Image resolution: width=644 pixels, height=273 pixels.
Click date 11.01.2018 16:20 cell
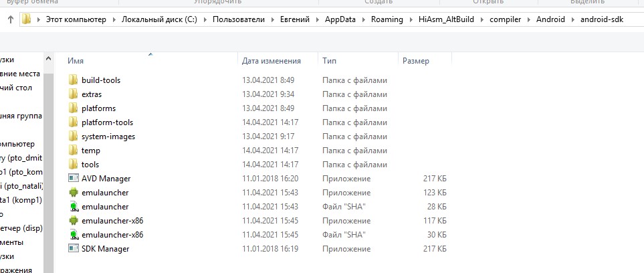point(270,179)
